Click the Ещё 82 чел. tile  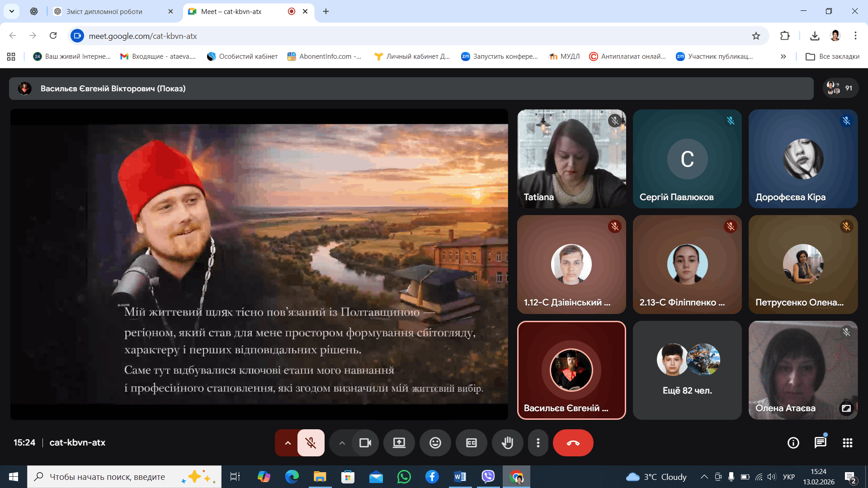687,370
